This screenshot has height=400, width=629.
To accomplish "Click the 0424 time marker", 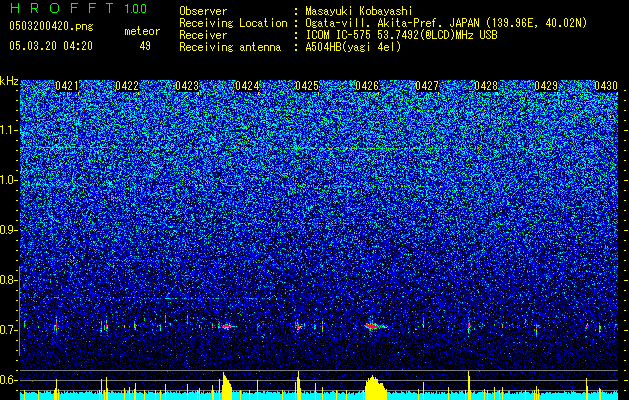I will (247, 86).
